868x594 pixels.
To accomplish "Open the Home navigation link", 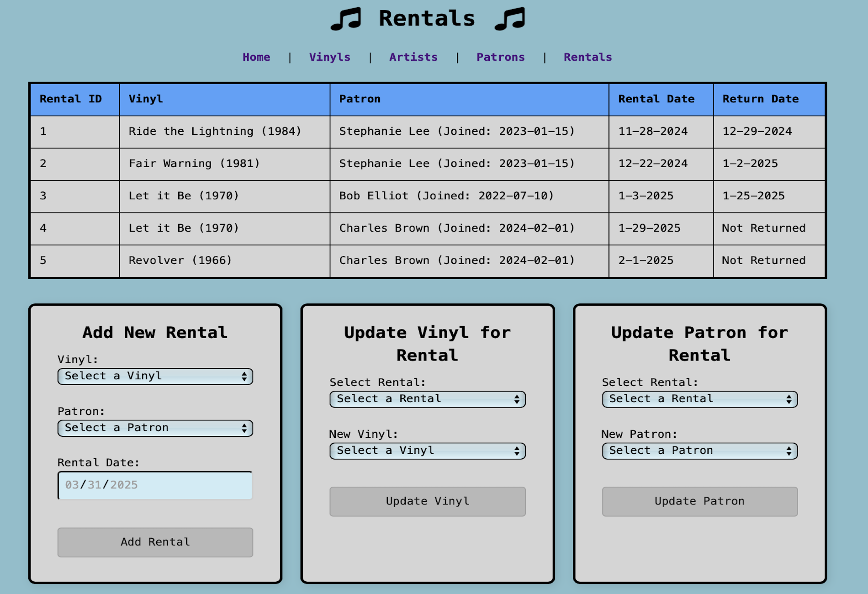I will [x=256, y=57].
